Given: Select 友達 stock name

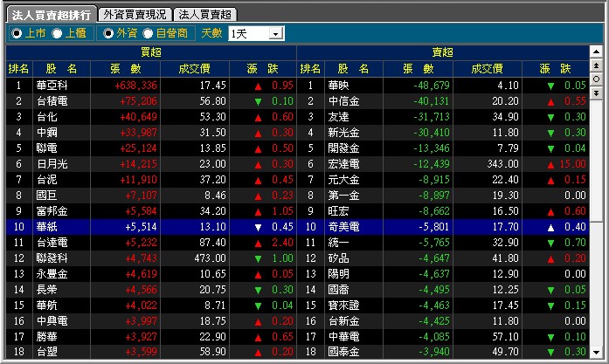Looking at the screenshot, I should click(339, 117).
